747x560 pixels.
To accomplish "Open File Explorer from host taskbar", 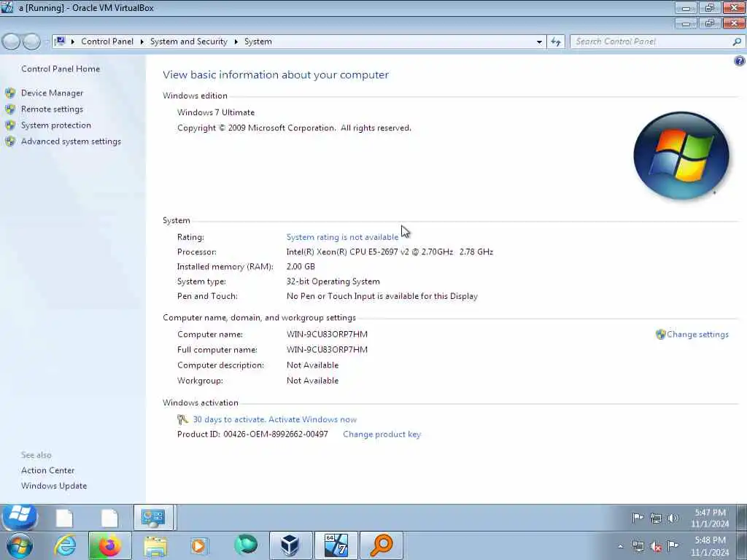I will pos(155,546).
